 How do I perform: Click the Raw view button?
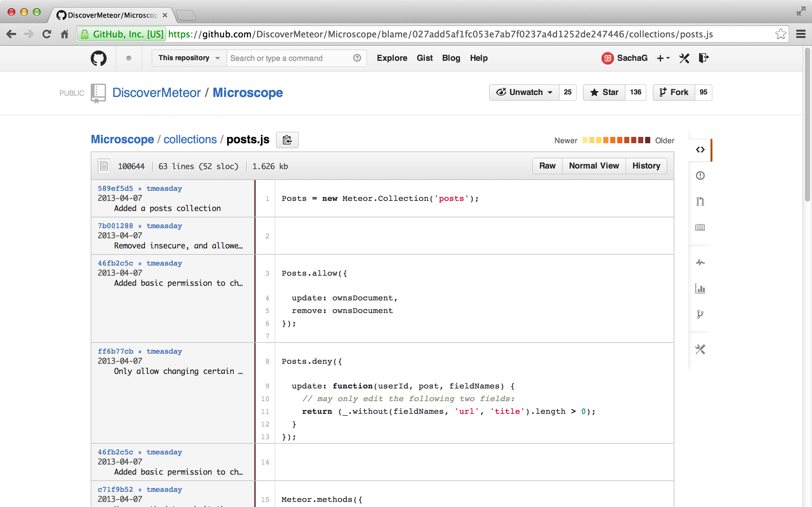547,166
